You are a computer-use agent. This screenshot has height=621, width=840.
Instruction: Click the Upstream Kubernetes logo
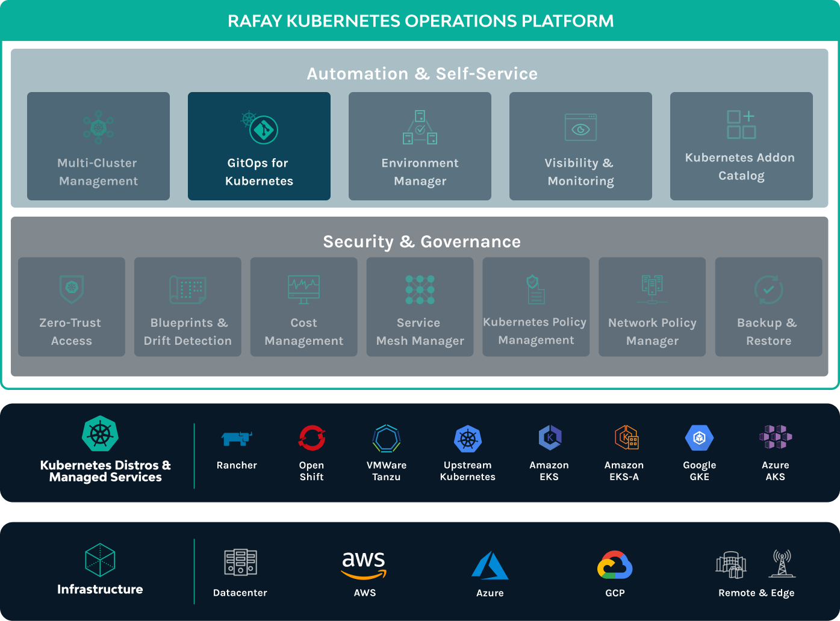click(x=468, y=439)
